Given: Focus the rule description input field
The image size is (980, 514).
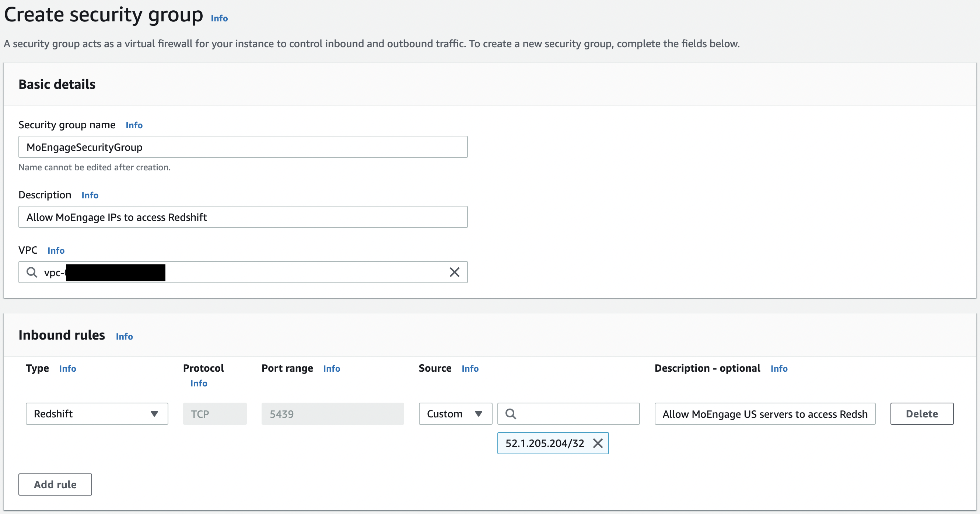Looking at the screenshot, I should point(765,414).
